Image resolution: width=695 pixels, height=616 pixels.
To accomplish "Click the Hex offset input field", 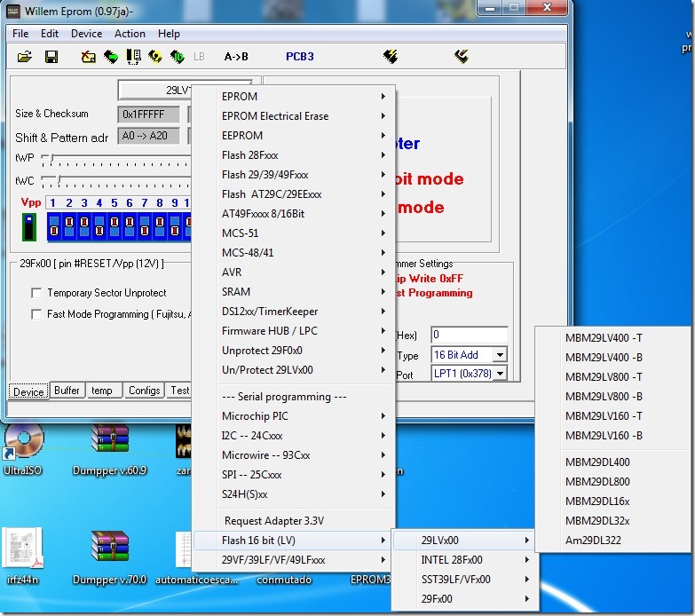I will point(469,335).
